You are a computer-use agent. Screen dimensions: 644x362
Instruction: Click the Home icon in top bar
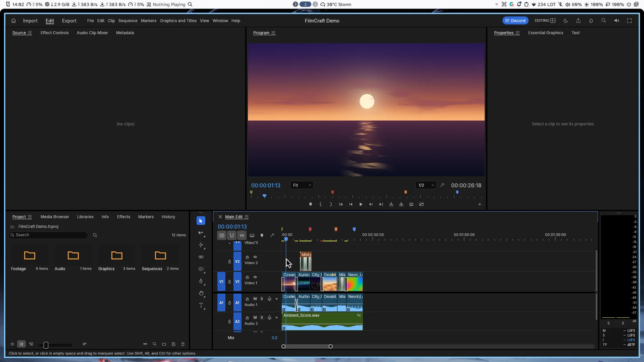(13, 21)
